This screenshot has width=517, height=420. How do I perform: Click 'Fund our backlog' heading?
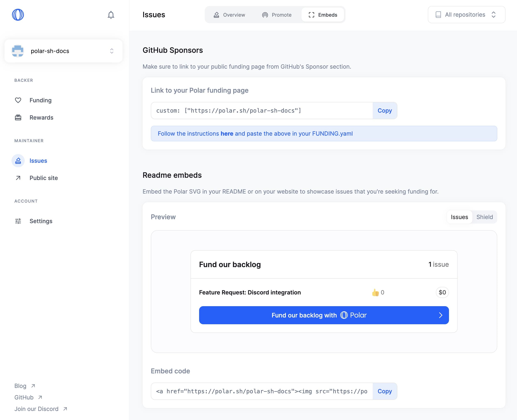click(x=230, y=264)
